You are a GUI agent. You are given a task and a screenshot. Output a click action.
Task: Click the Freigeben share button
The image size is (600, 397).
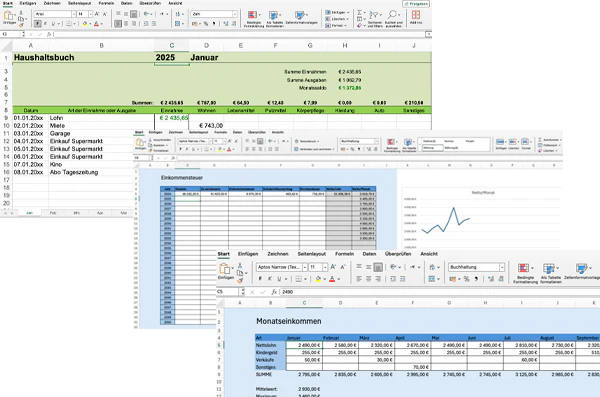[x=416, y=3]
